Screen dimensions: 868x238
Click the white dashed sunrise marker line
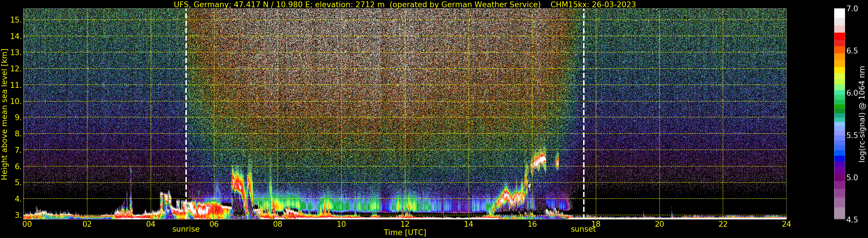(x=186, y=113)
